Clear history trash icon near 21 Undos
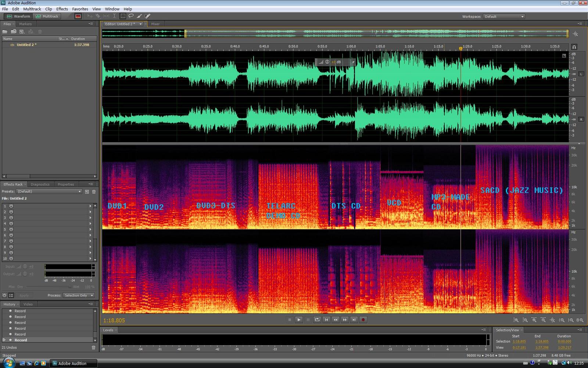Image resolution: width=588 pixels, height=368 pixels. click(x=93, y=347)
